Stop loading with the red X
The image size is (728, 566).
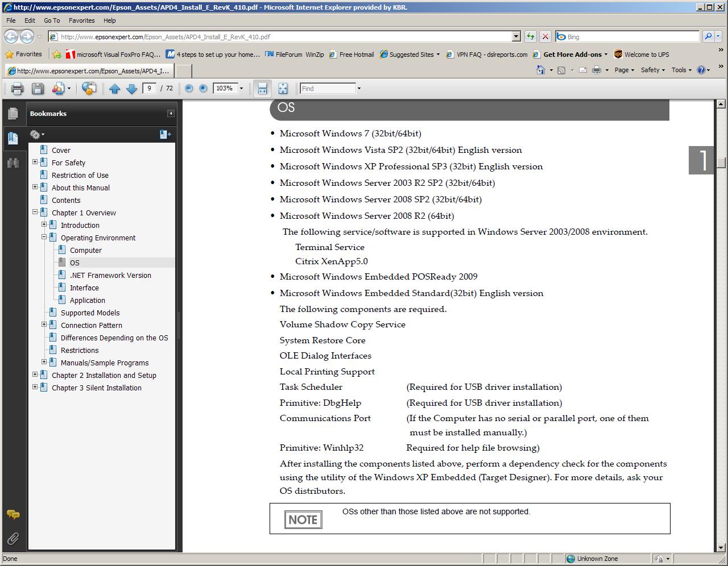click(x=545, y=36)
